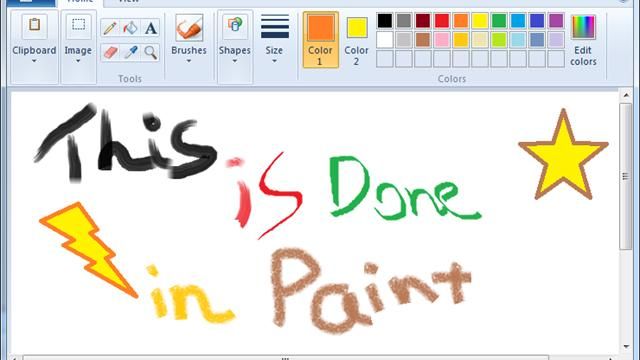Pick the white color swatch
640x360 pixels.
(384, 40)
